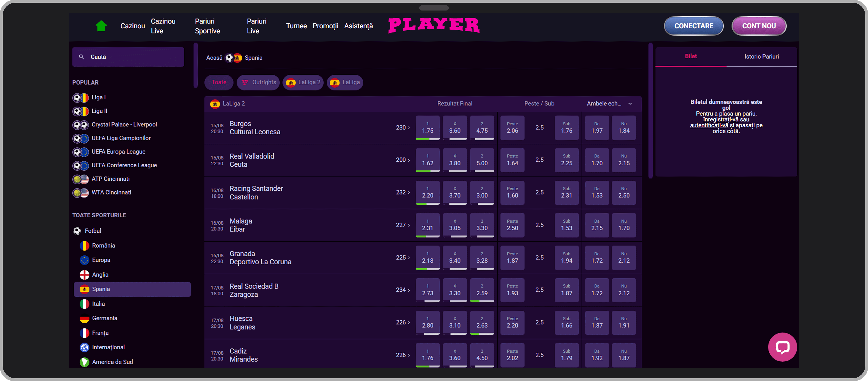Click the Liga II flag icon
This screenshot has height=381, width=868.
click(81, 111)
